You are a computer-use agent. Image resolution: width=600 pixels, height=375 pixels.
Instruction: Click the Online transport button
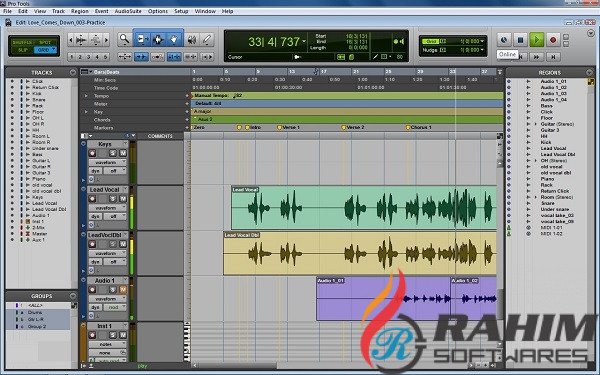[x=504, y=40]
